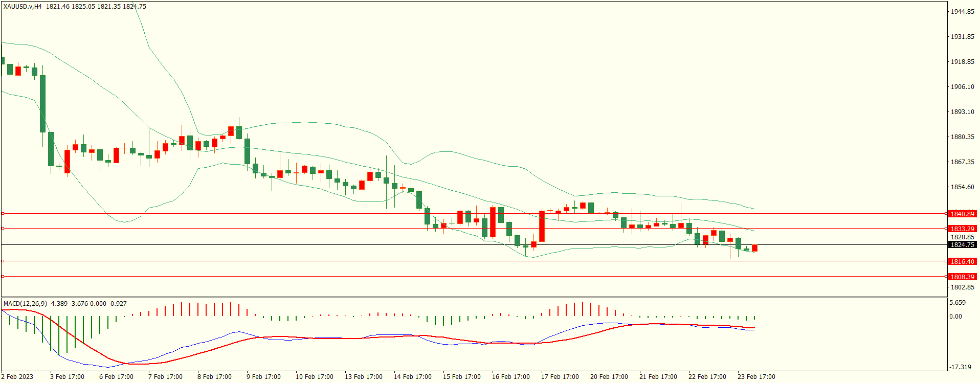980x383 pixels.
Task: Click the 1808.39 support level label
Action: pos(962,277)
